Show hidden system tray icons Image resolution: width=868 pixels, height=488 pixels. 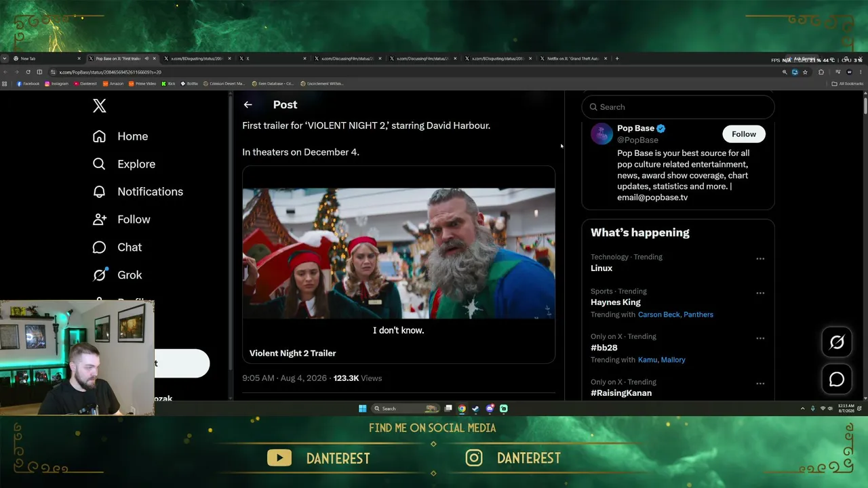803,409
